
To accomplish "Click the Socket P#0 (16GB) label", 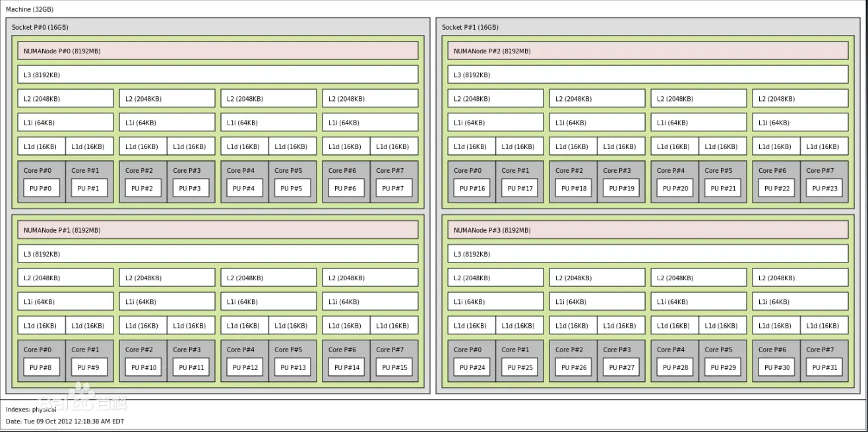I will pyautogui.click(x=38, y=27).
